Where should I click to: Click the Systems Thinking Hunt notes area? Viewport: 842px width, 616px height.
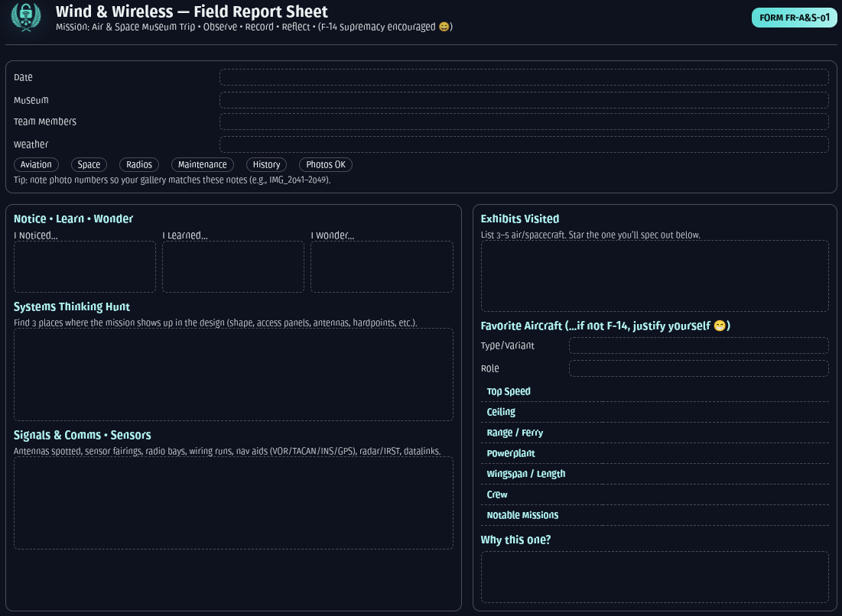[233, 374]
